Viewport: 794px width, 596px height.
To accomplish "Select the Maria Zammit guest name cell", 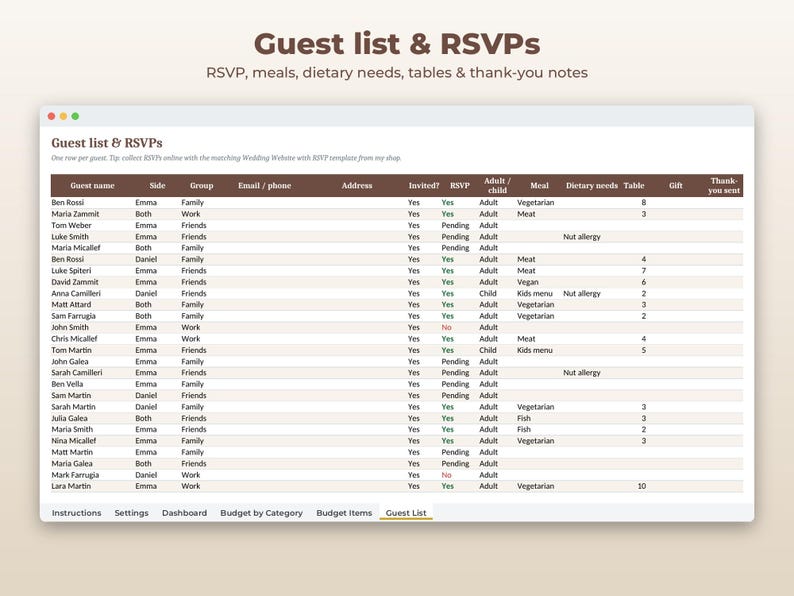I will click(x=75, y=214).
